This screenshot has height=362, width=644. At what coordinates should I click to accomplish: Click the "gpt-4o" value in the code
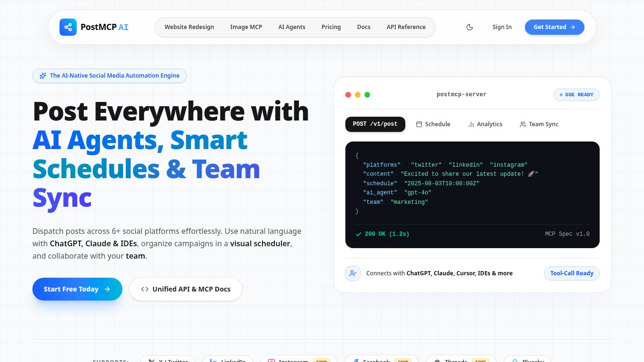pos(418,193)
